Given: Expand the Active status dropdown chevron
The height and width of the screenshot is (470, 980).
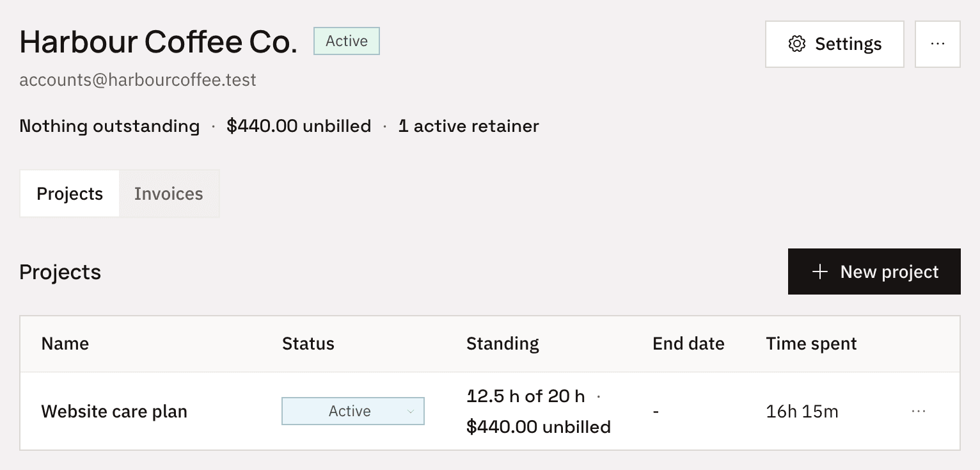Looking at the screenshot, I should point(411,412).
